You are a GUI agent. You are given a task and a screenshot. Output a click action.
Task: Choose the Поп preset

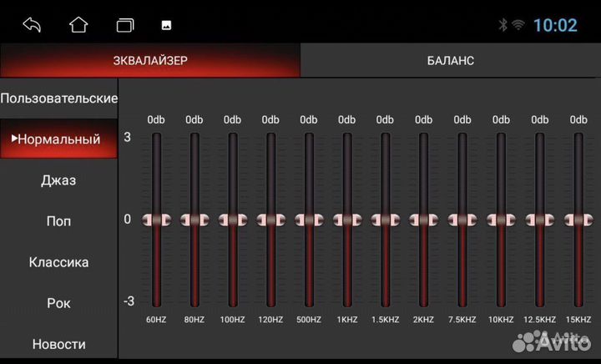coord(58,221)
